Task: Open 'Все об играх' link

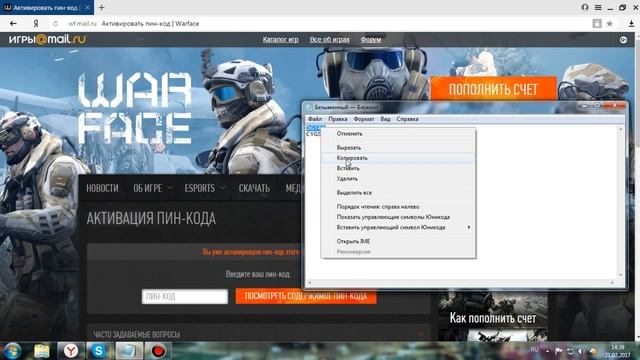Action: (x=329, y=40)
